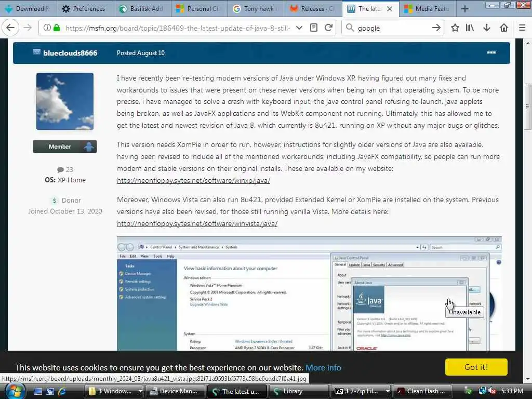The width and height of the screenshot is (532, 399).
Task: Toggle Reader View for this page
Action: (x=314, y=28)
